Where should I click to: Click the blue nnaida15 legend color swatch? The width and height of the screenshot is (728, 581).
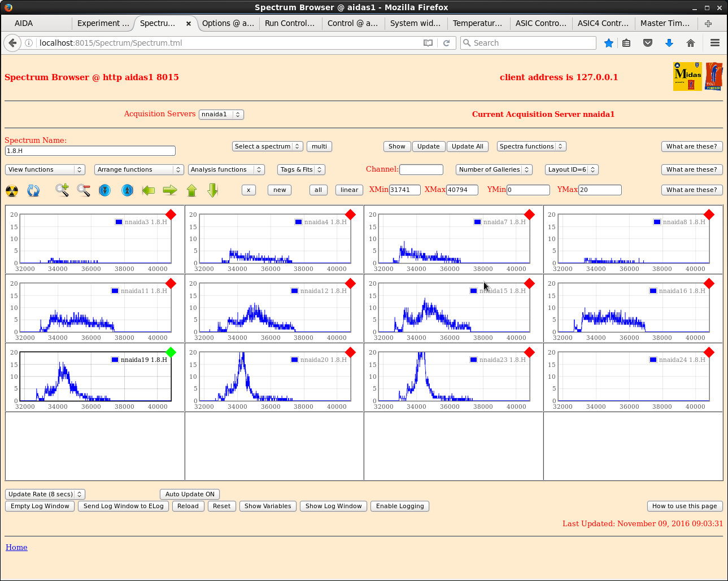[x=473, y=291]
